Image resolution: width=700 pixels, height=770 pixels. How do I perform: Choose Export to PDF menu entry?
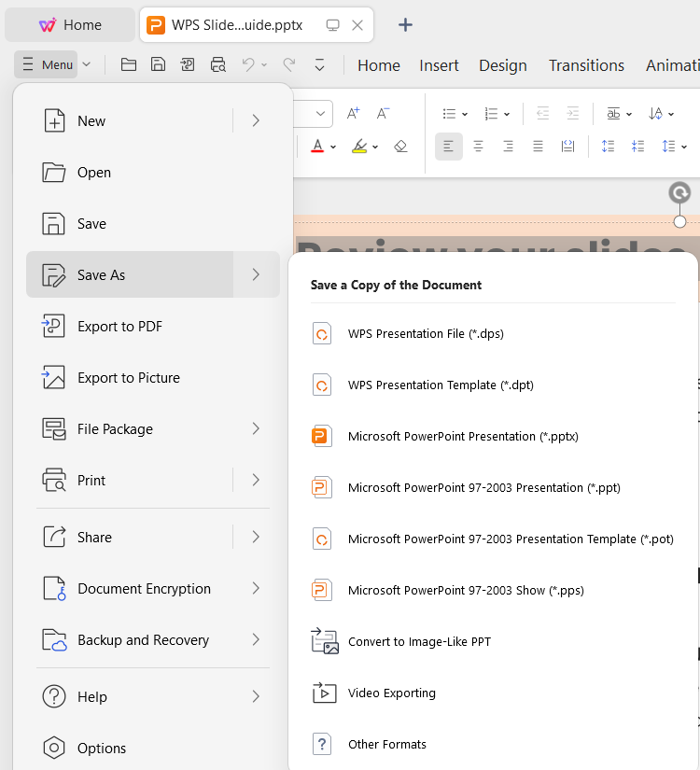(153, 326)
